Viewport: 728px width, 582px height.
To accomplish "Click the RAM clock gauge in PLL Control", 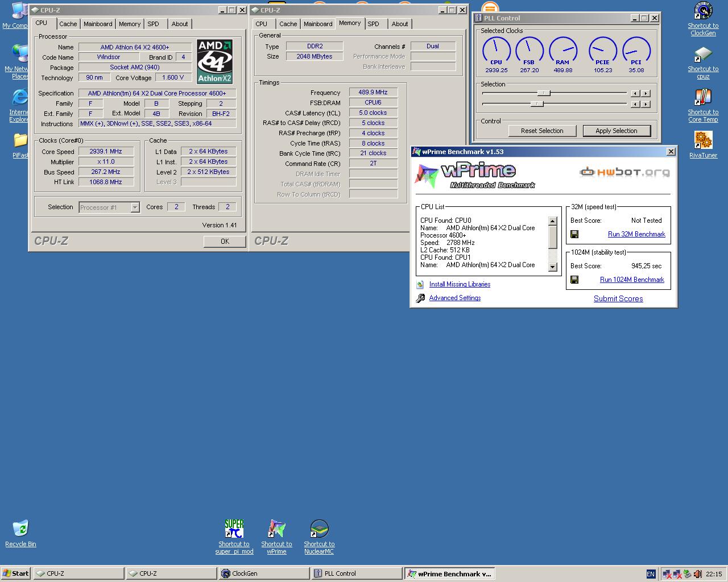I will click(562, 51).
